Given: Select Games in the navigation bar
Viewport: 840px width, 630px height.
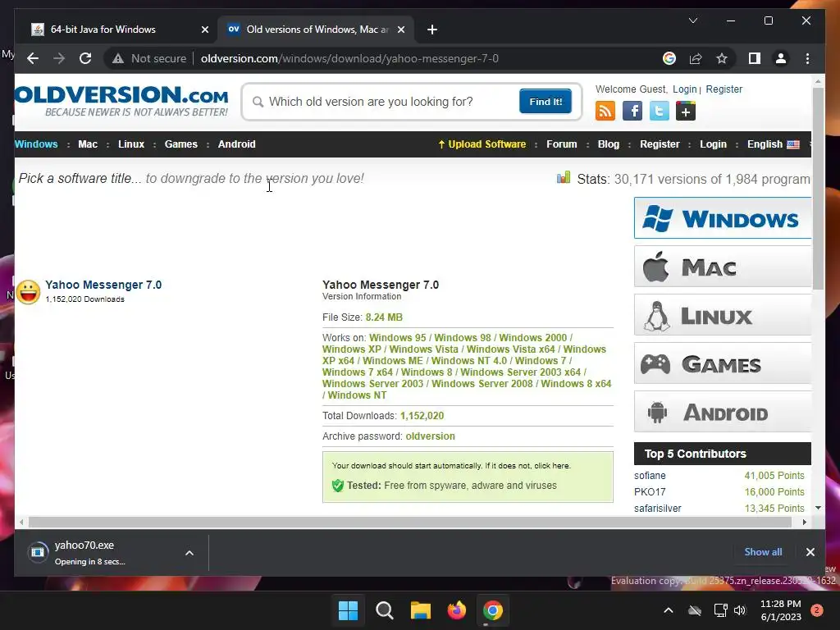Looking at the screenshot, I should click(181, 144).
